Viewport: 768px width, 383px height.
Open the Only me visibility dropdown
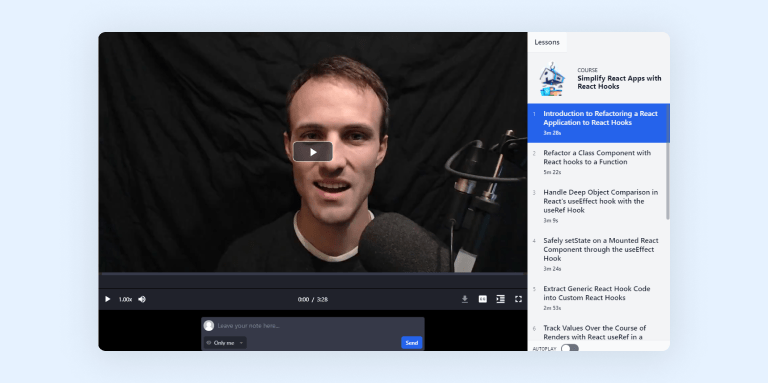click(225, 343)
